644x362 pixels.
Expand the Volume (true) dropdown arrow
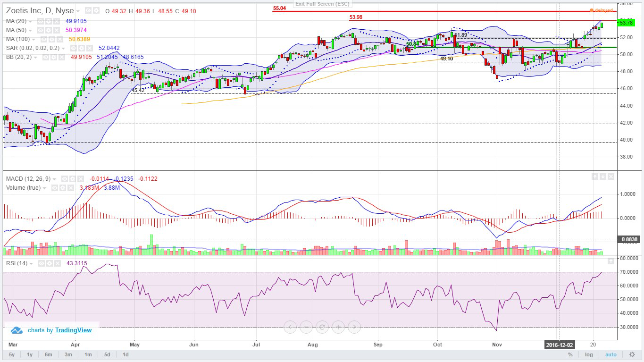pyautogui.click(x=44, y=188)
